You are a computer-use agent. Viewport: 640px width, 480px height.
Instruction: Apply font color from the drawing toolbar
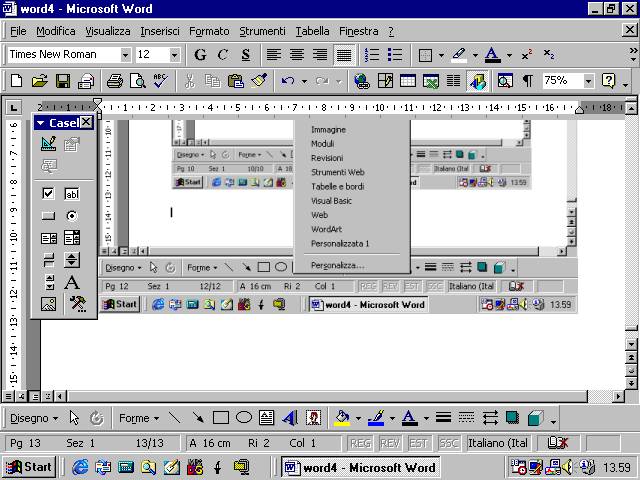coord(410,418)
